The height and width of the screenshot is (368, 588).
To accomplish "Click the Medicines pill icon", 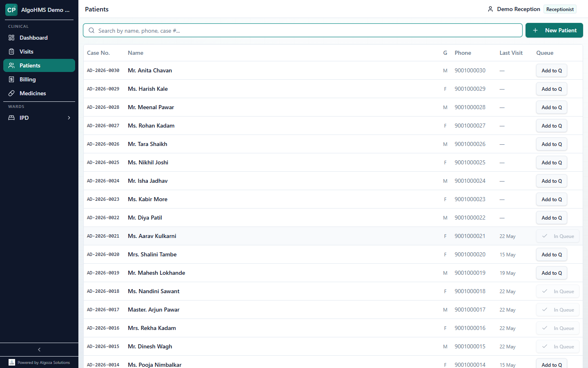I will pyautogui.click(x=11, y=93).
